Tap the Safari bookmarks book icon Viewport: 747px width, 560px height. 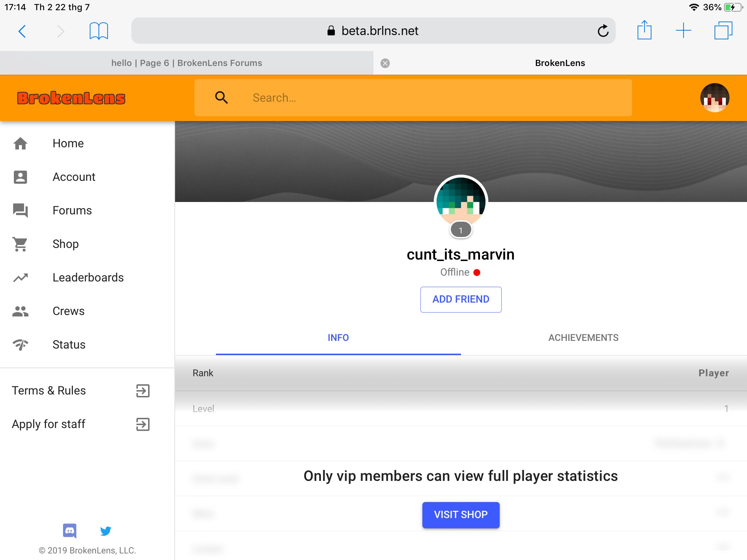tap(99, 31)
